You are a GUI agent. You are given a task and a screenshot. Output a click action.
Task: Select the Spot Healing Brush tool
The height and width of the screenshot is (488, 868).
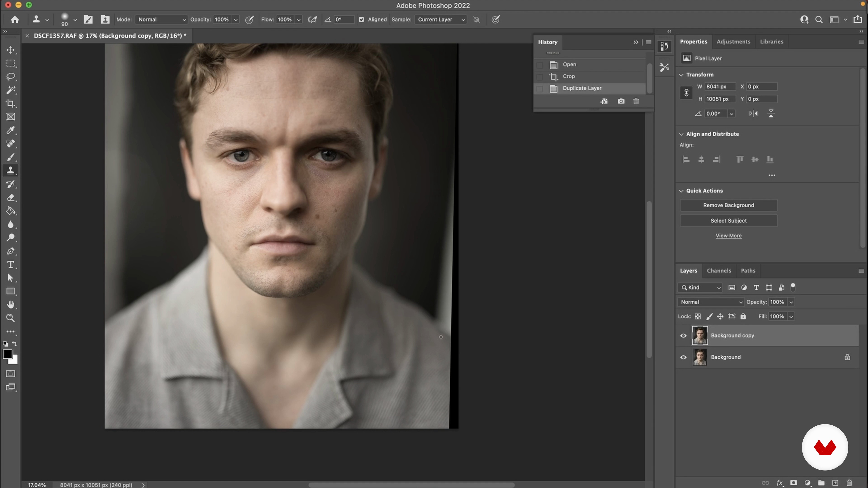coord(10,144)
